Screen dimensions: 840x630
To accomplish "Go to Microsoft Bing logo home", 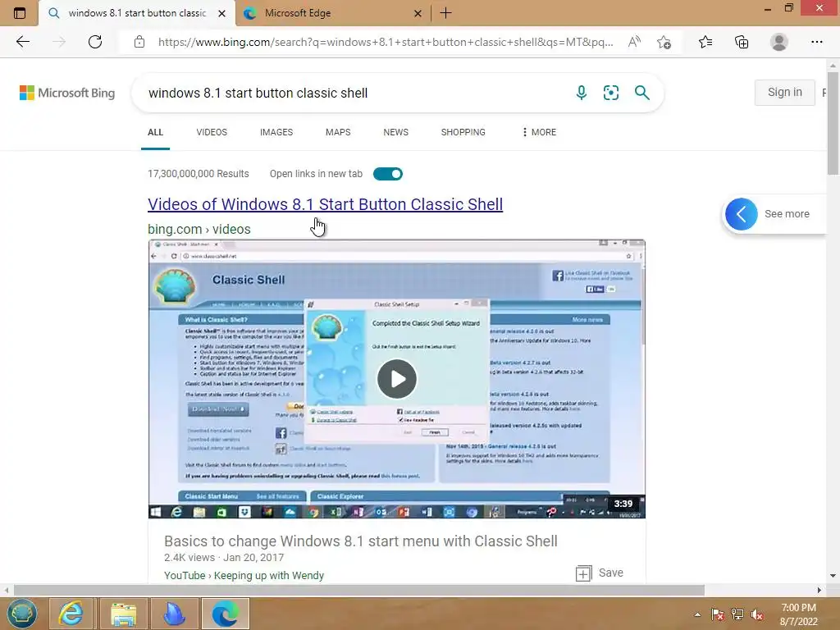I will click(x=67, y=93).
